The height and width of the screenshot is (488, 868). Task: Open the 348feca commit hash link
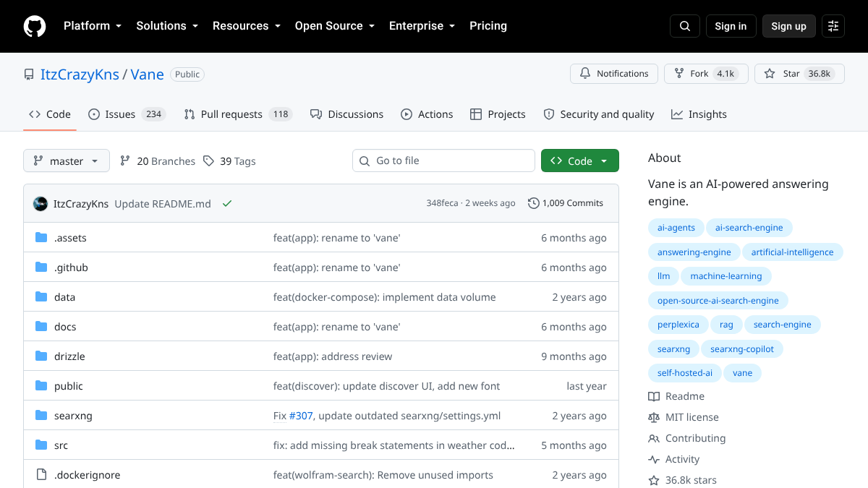pos(442,203)
